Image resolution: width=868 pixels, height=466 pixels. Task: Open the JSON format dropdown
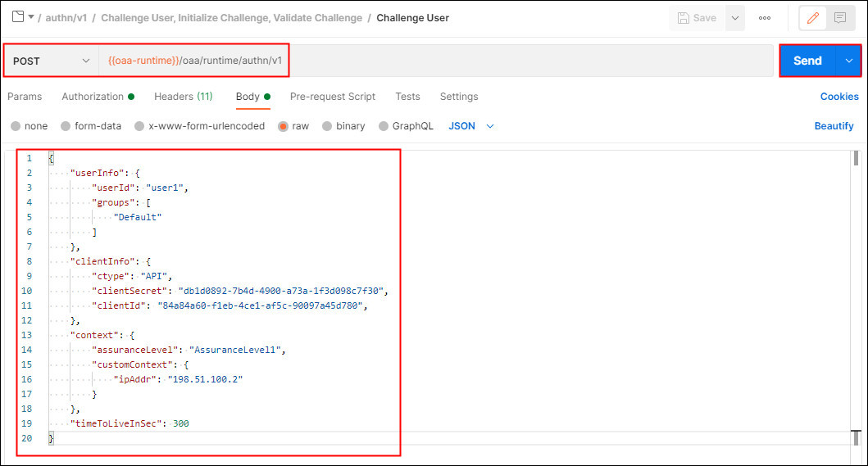[471, 126]
